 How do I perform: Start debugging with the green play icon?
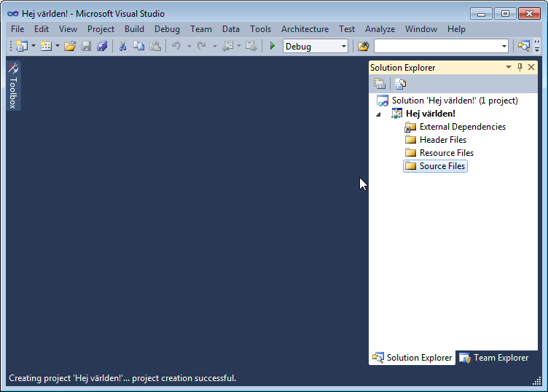pos(273,46)
